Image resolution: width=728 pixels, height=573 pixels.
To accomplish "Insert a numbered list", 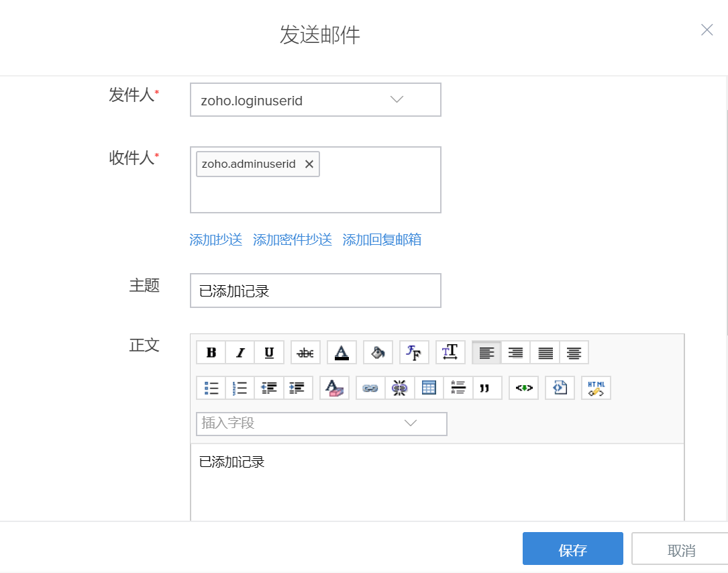I will [x=240, y=388].
